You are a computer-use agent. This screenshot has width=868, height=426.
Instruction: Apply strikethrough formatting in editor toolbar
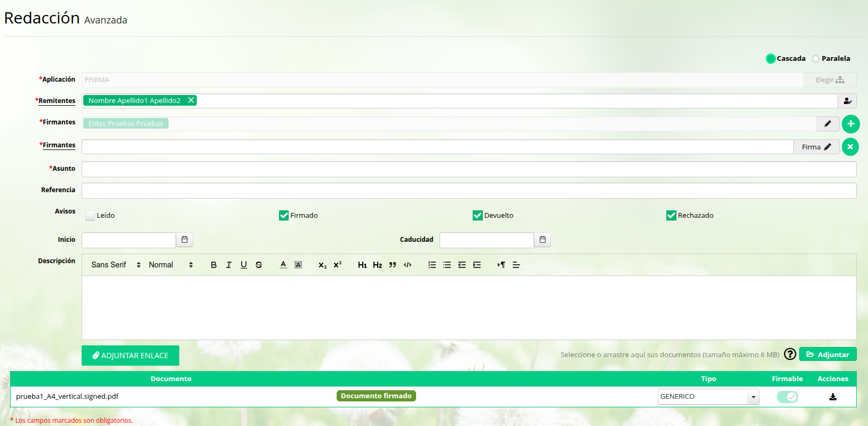pos(259,265)
